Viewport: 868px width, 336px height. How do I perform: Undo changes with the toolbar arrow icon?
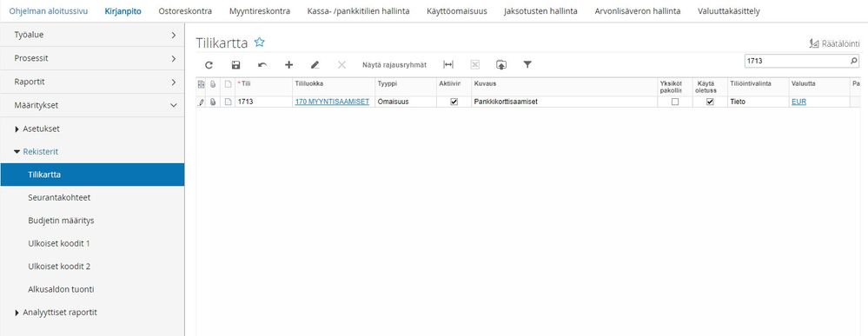(x=262, y=65)
